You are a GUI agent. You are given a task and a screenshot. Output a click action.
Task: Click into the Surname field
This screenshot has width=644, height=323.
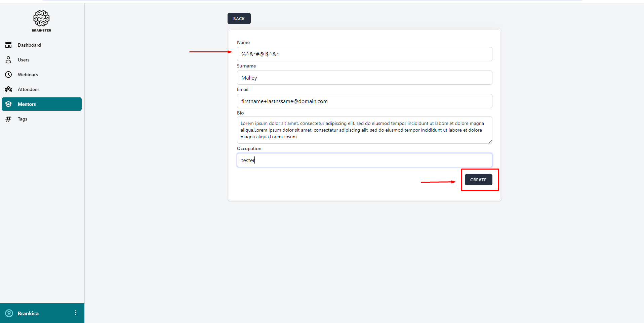(x=364, y=78)
